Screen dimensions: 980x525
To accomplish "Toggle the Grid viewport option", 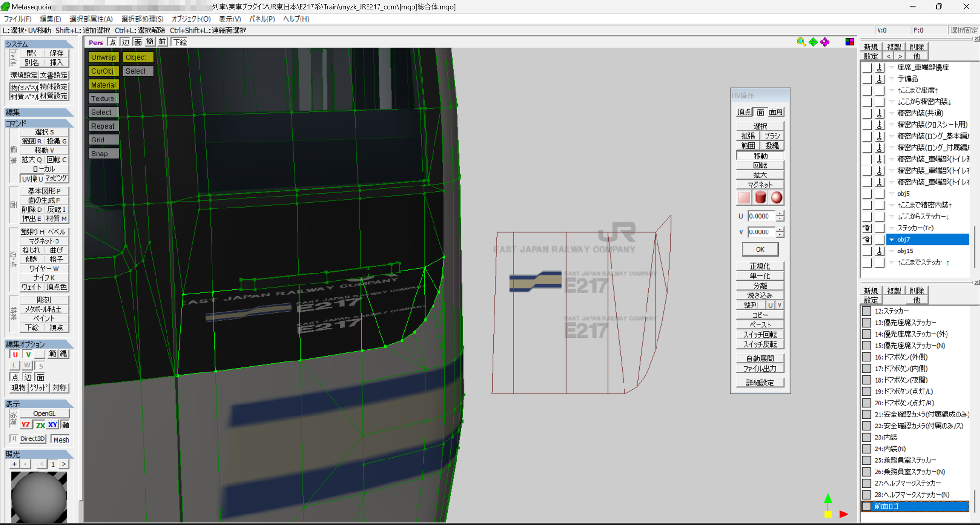I will click(x=103, y=140).
